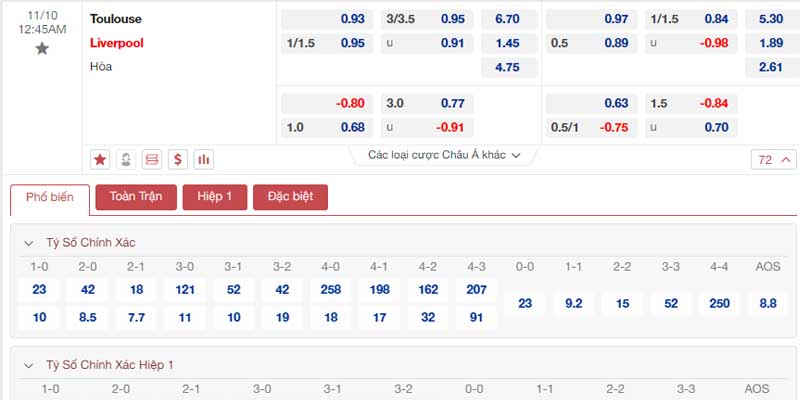The height and width of the screenshot is (400, 800).
Task: Click the Toulouse team name
Action: [116, 19]
